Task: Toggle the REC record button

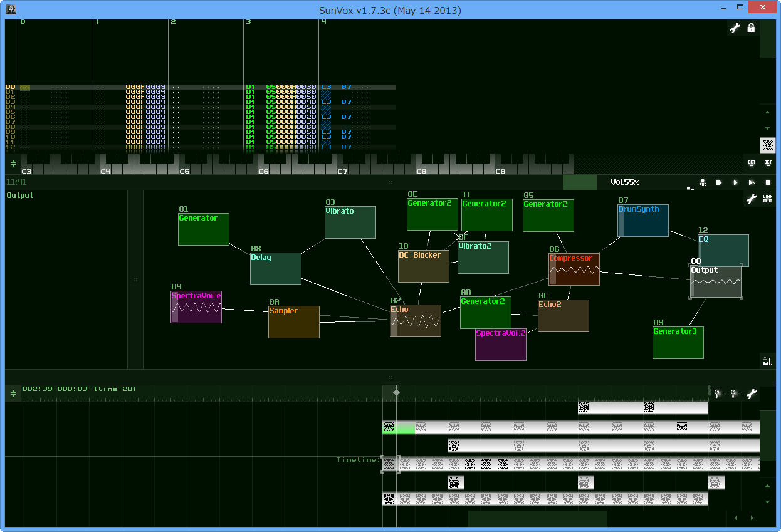Action: click(703, 182)
